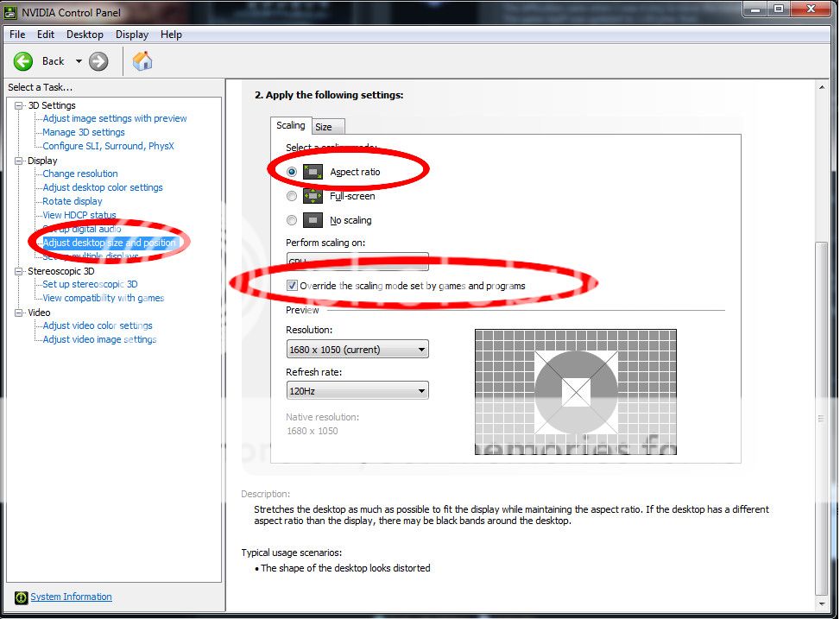Select the No scaling radio button
Viewport: 840px width, 619px height.
292,221
